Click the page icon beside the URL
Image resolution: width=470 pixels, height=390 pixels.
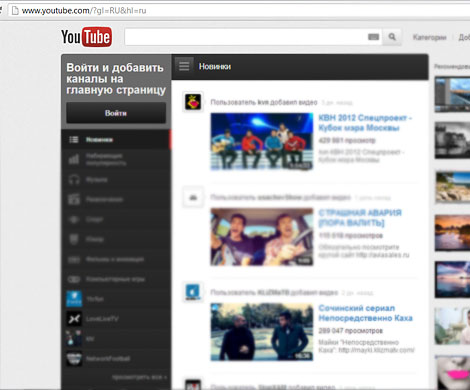pos(15,11)
